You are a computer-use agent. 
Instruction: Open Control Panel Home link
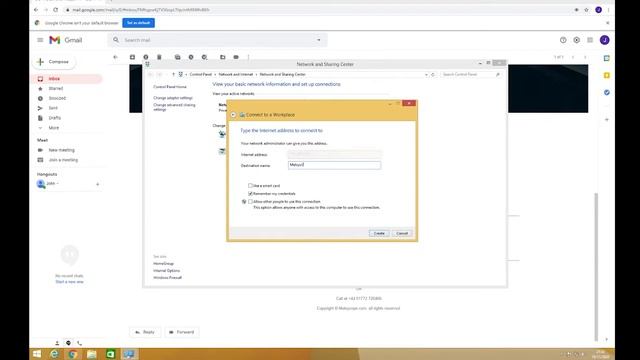pyautogui.click(x=170, y=87)
